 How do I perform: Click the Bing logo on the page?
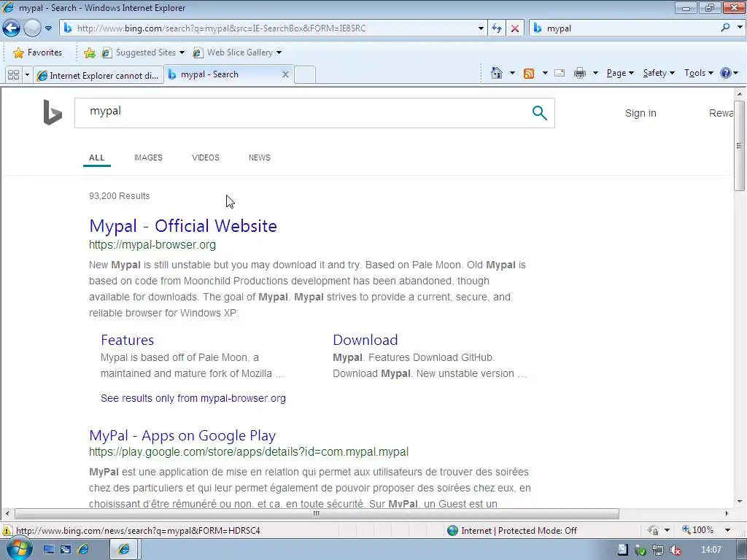click(x=53, y=112)
